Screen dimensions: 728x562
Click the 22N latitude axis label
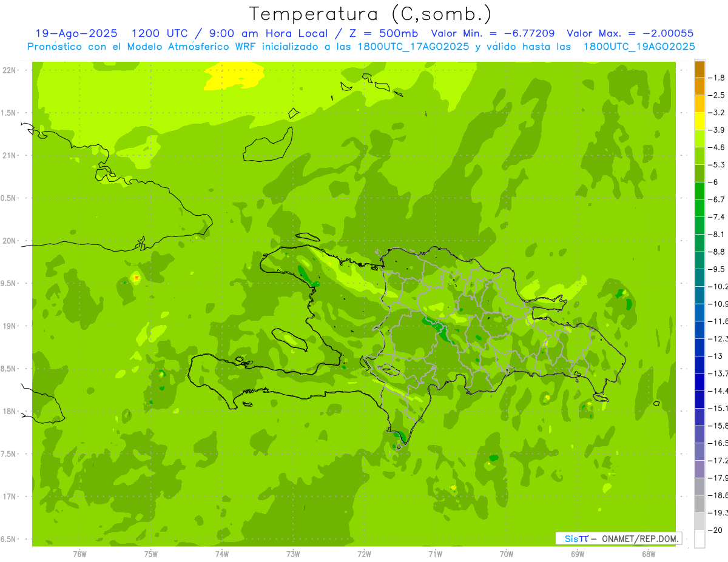tap(9, 70)
